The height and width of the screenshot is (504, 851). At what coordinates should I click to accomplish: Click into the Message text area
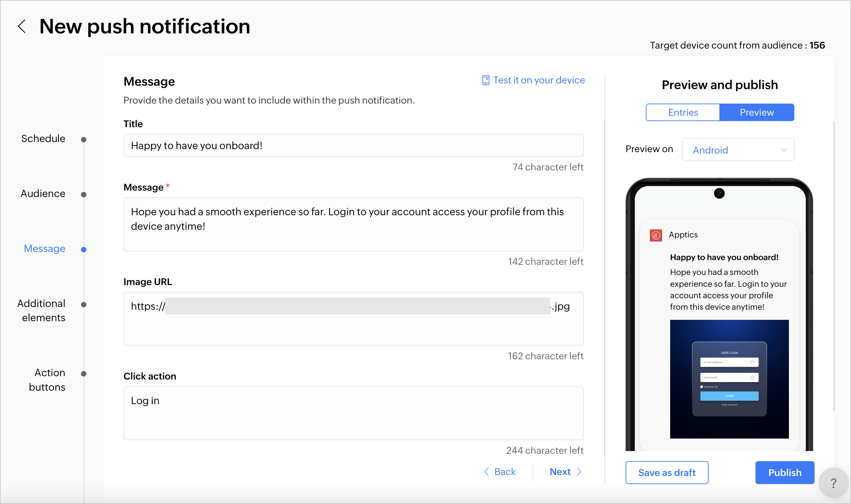coord(353,224)
